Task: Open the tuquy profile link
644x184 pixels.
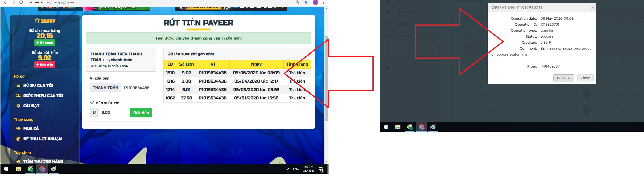Action: pyautogui.click(x=48, y=20)
